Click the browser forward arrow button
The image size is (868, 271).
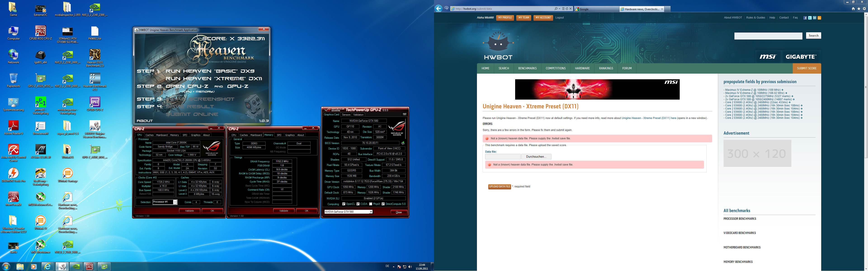(x=446, y=8)
